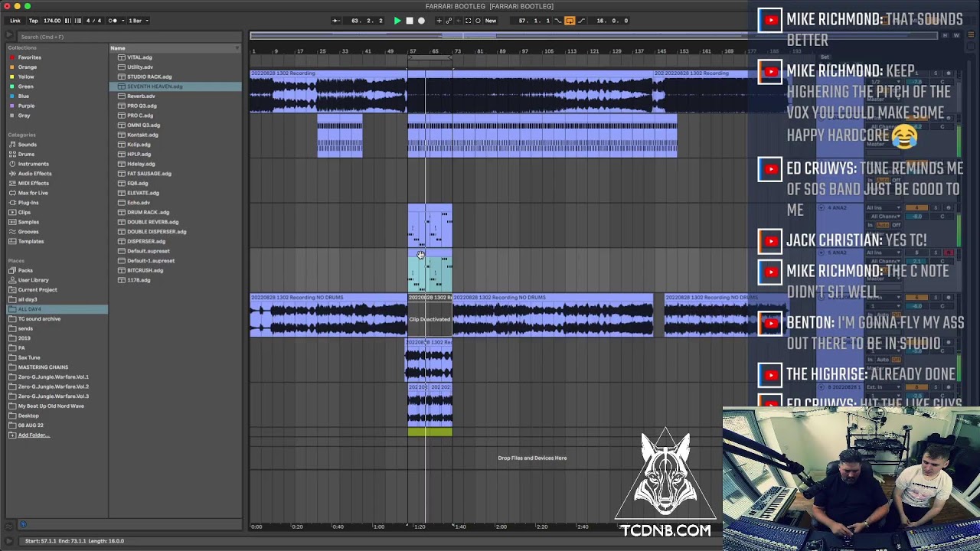This screenshot has height=551, width=980.
Task: Toggle the metronome
Action: (112, 21)
